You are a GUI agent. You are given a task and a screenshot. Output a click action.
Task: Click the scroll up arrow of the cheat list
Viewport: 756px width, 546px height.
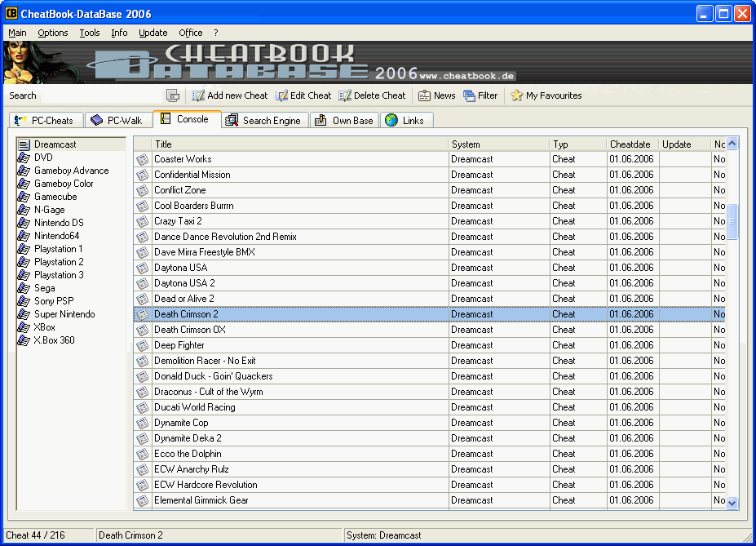tap(732, 144)
